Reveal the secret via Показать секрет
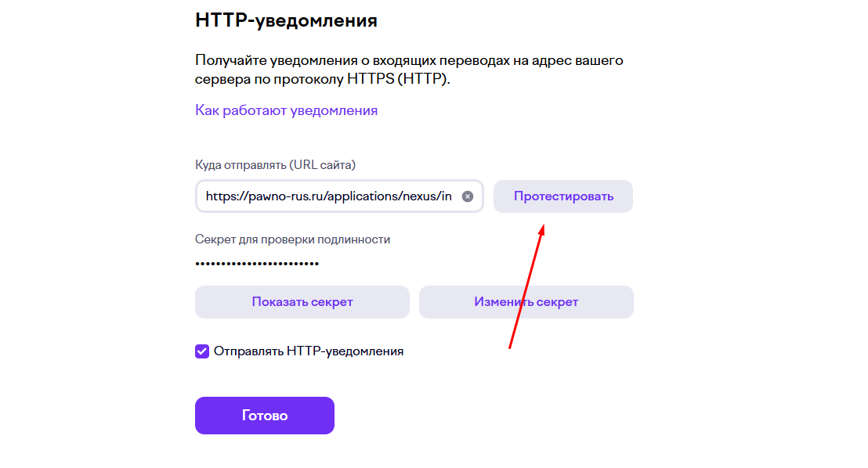This screenshot has width=868, height=468. pos(302,302)
